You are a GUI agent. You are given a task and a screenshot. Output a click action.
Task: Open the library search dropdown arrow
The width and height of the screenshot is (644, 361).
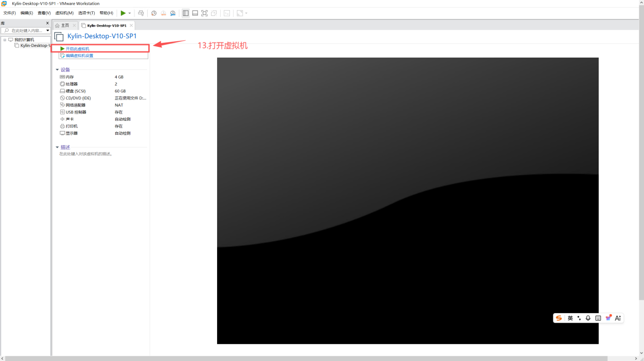click(x=48, y=31)
